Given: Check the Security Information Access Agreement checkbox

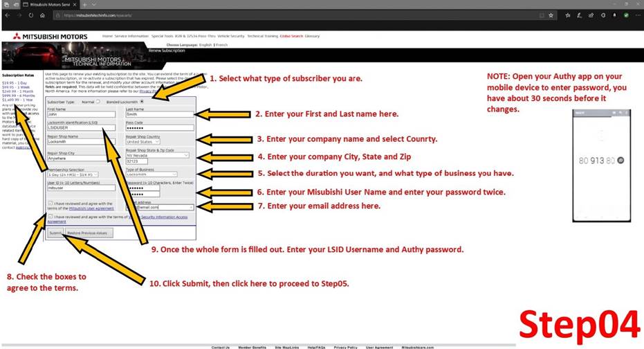Looking at the screenshot, I should 50,216.
